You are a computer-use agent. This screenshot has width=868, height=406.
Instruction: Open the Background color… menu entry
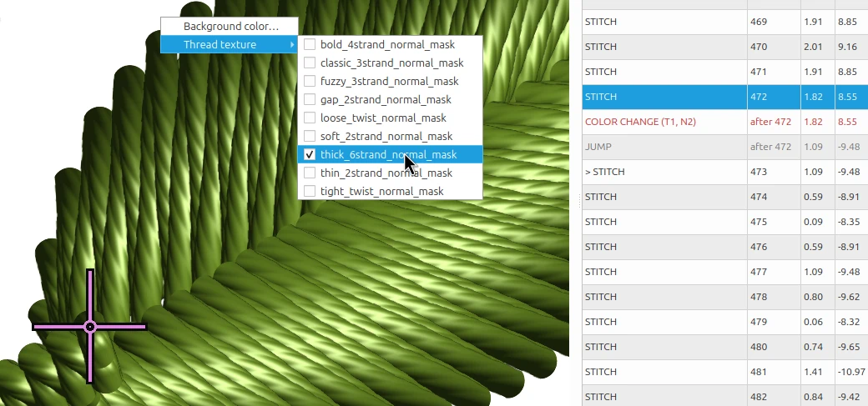(230, 26)
